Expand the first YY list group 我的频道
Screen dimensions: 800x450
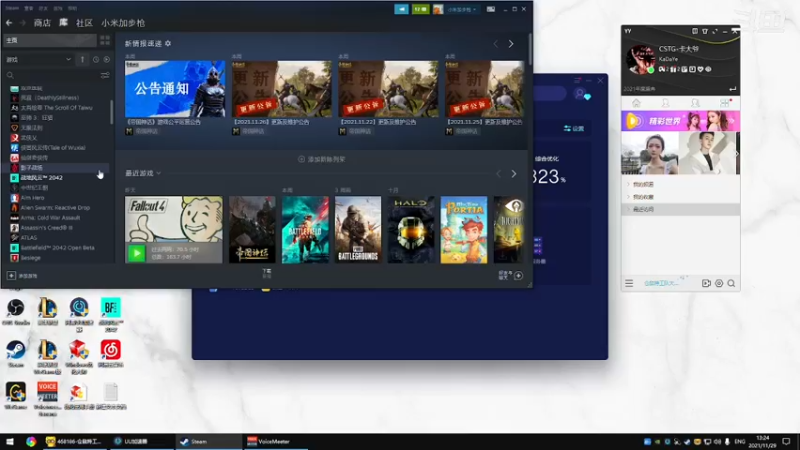pos(681,184)
